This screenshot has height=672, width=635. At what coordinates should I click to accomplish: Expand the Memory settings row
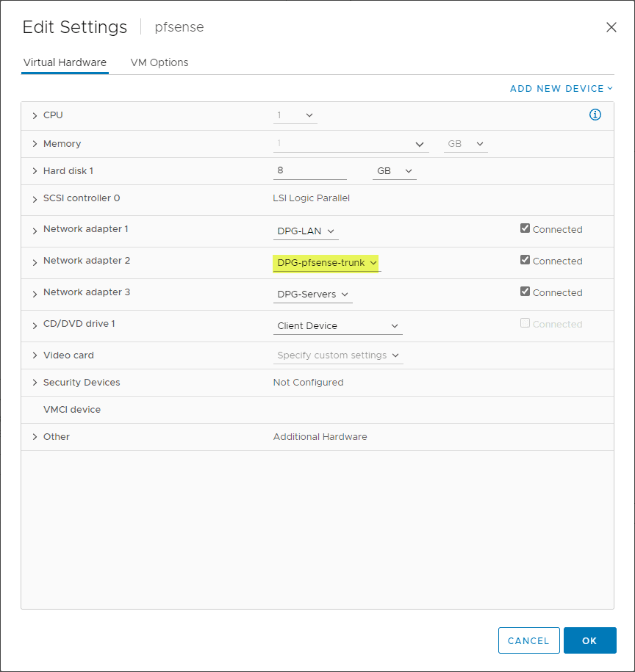(x=35, y=144)
